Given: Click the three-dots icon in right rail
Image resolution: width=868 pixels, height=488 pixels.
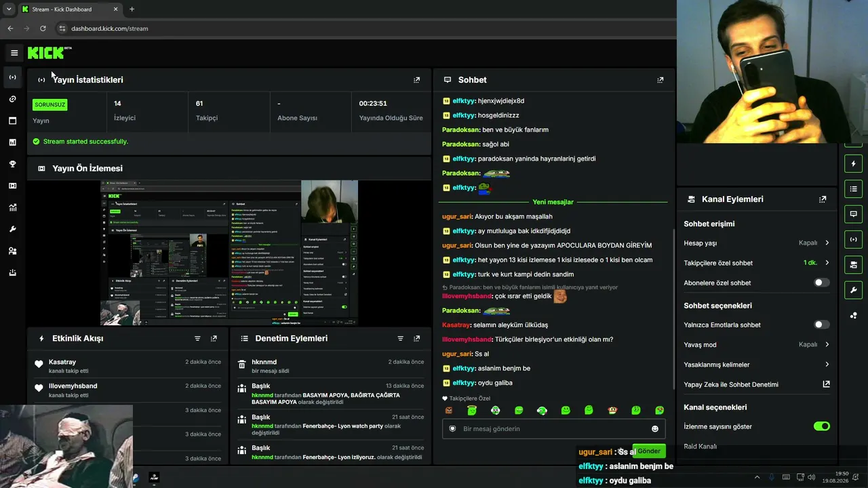Looking at the screenshot, I should tap(854, 316).
